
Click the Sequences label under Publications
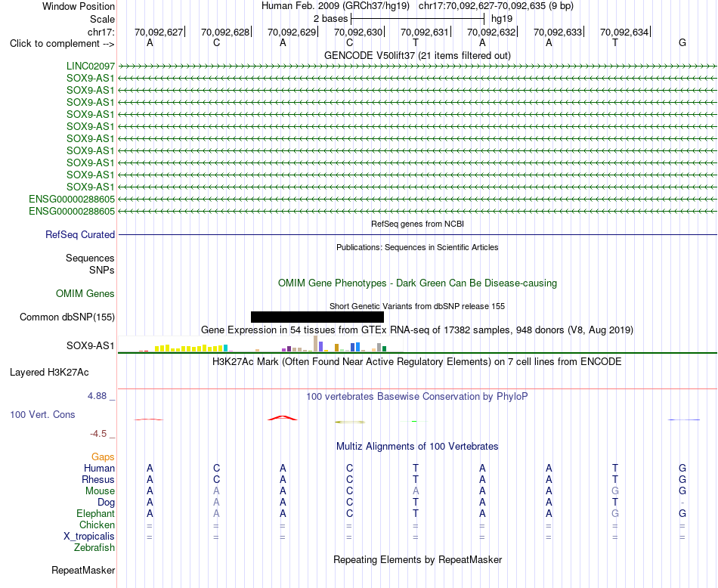click(90, 258)
